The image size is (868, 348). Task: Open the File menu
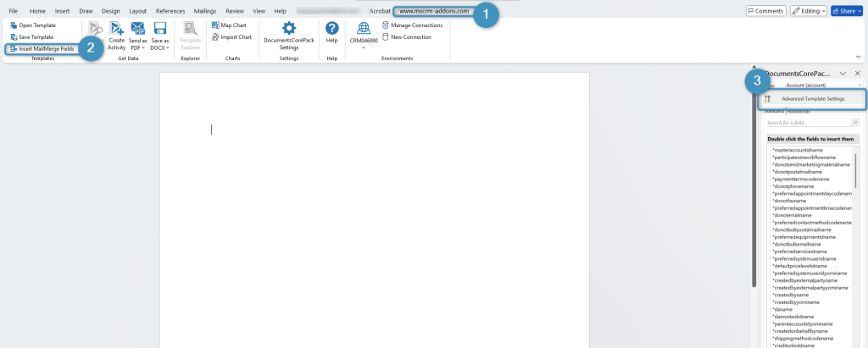click(14, 11)
